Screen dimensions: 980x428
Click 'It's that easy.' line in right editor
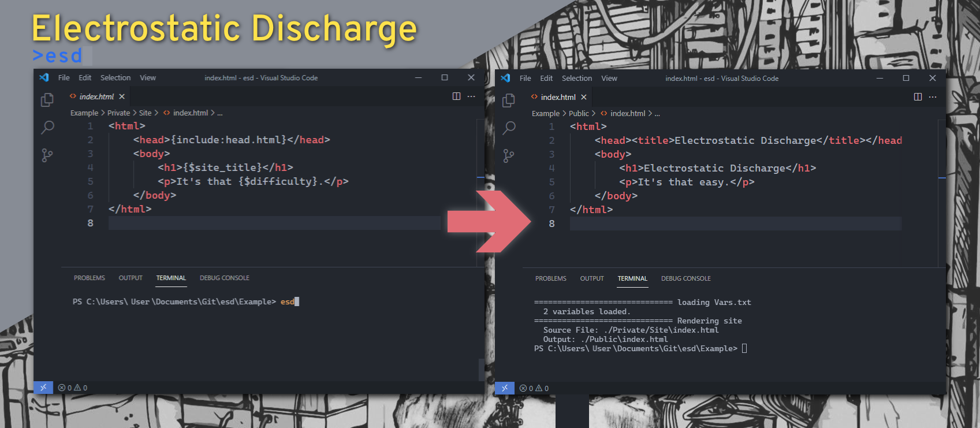tap(687, 182)
